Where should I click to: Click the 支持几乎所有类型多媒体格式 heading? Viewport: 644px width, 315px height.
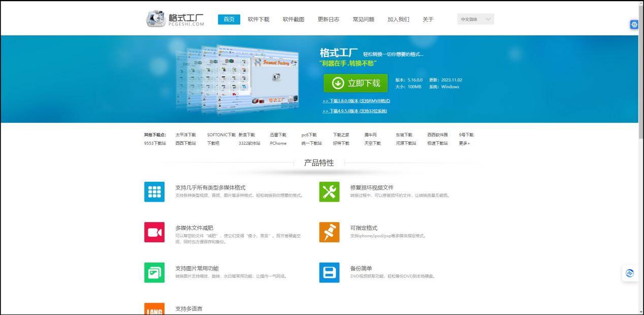pyautogui.click(x=210, y=187)
